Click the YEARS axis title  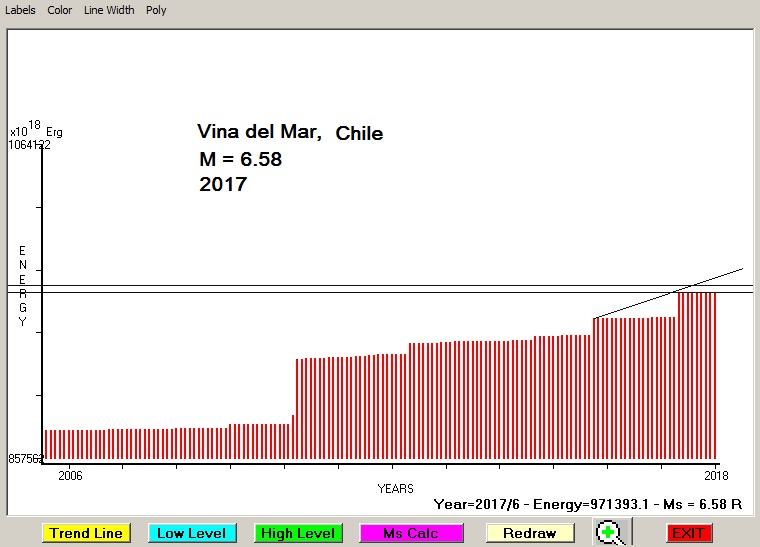coord(395,488)
